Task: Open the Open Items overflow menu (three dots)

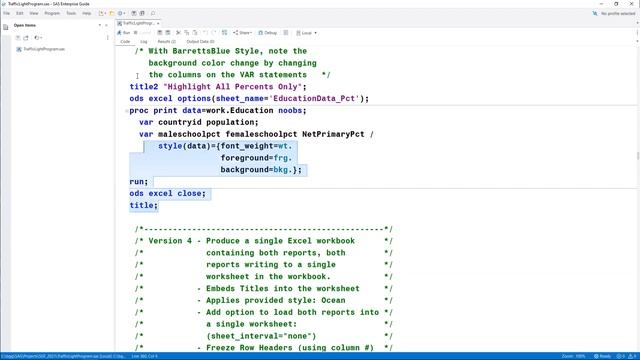Action: (108, 38)
